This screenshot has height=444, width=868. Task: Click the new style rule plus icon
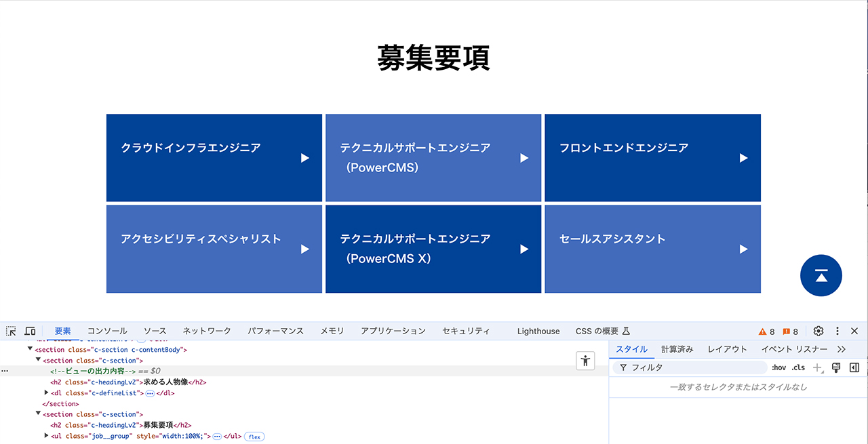pyautogui.click(x=818, y=367)
